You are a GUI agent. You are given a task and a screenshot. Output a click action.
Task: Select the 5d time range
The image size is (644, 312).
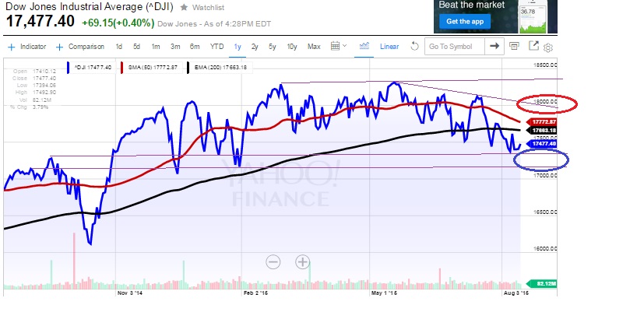(137, 47)
